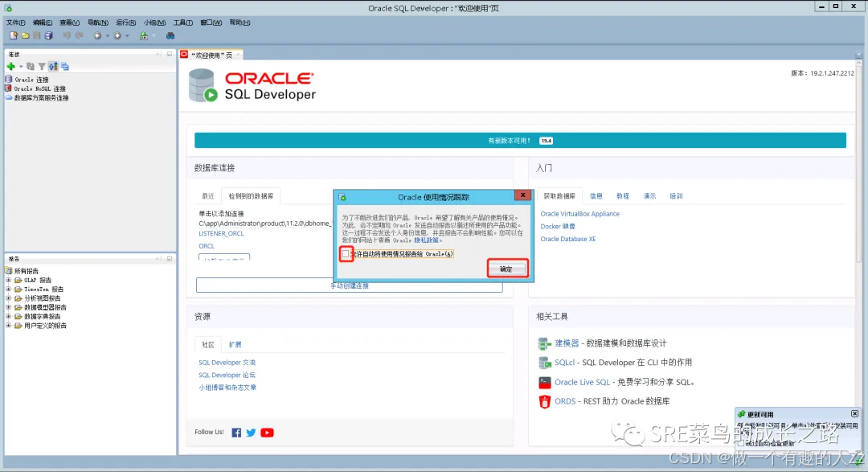Click the Facebook follow icon
868x472 pixels.
pos(236,433)
